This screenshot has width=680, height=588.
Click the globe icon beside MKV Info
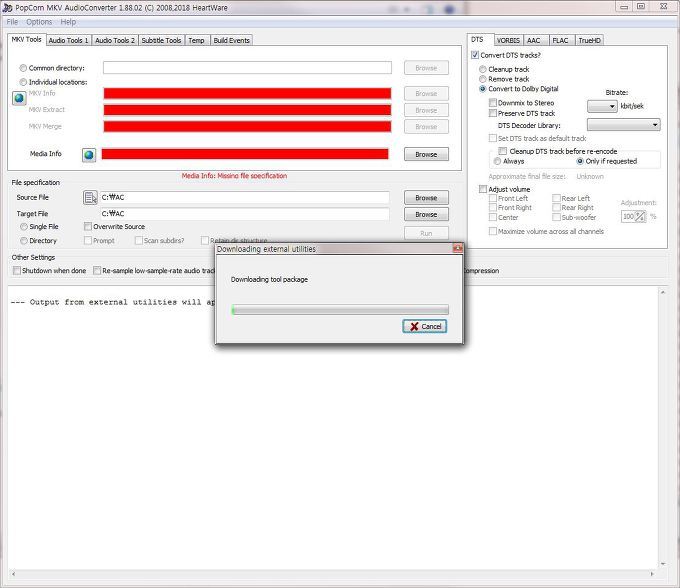19,98
